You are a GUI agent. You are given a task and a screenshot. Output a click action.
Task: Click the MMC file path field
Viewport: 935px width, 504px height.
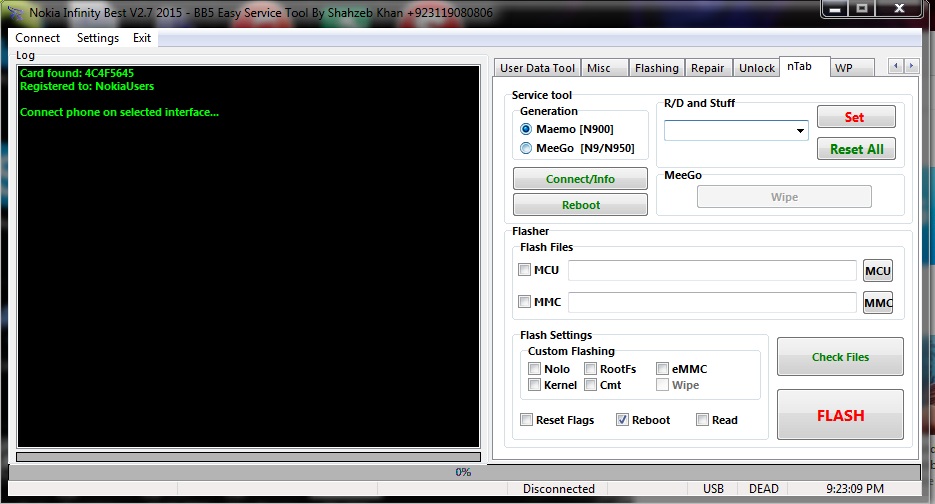[x=712, y=302]
